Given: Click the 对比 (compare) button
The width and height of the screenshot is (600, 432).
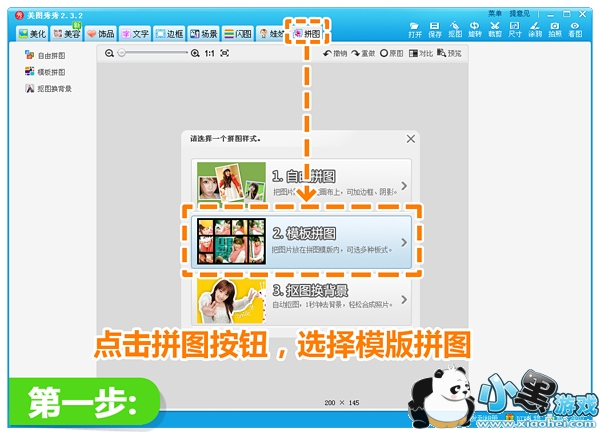Looking at the screenshot, I should tap(421, 53).
